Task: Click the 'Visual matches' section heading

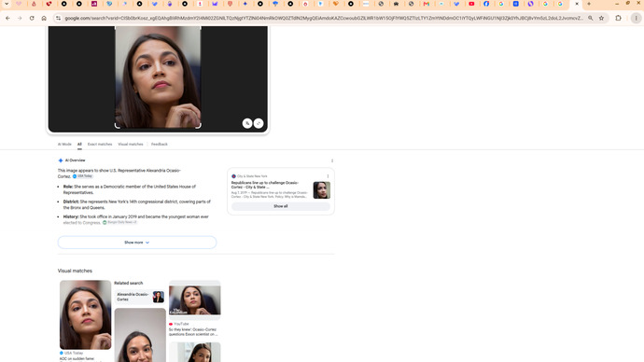Action: tap(75, 271)
